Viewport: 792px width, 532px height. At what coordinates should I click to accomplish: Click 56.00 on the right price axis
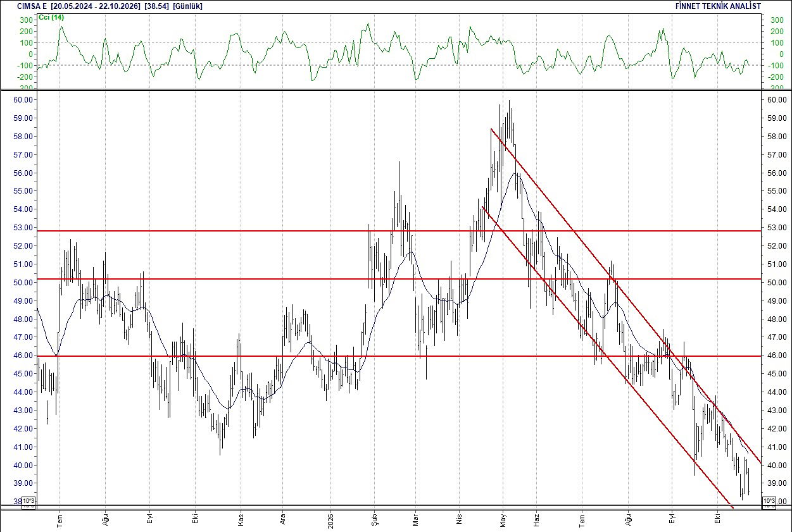pos(776,173)
